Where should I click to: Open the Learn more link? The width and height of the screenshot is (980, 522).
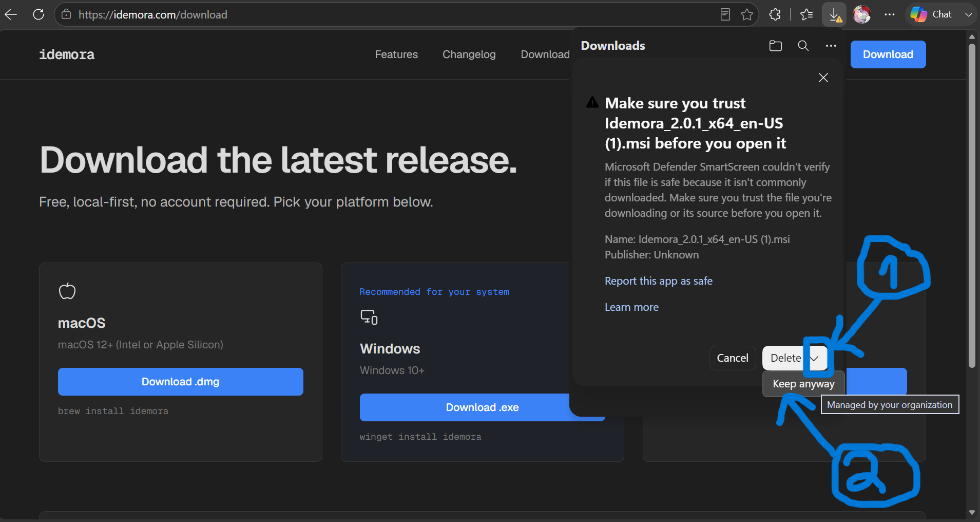[x=631, y=307]
